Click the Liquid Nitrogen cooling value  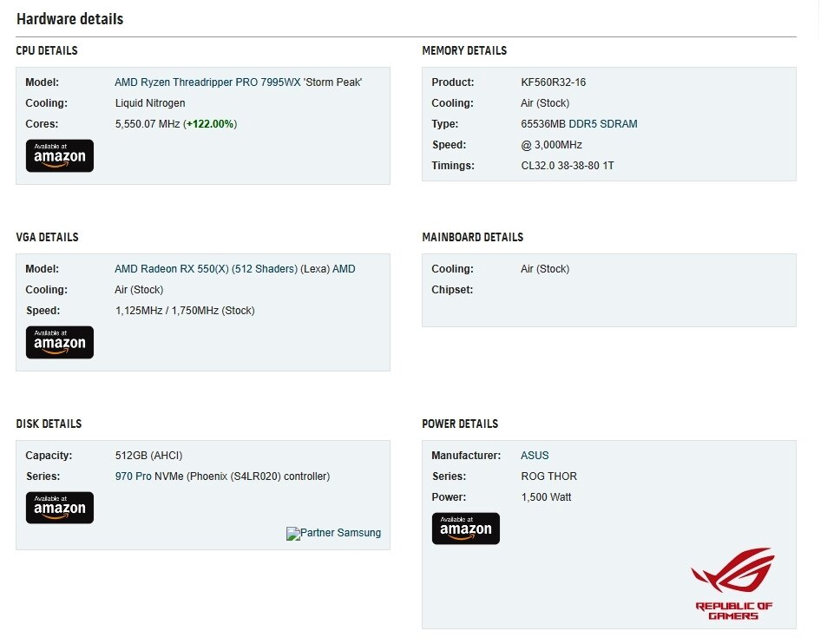pos(150,103)
